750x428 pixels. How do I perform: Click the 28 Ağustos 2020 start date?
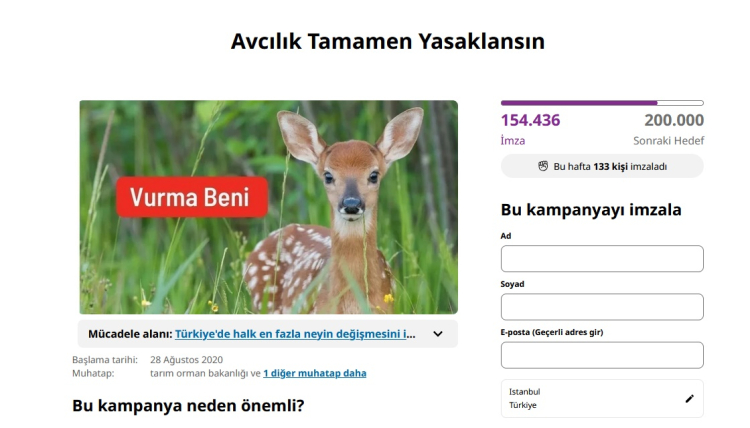click(186, 360)
